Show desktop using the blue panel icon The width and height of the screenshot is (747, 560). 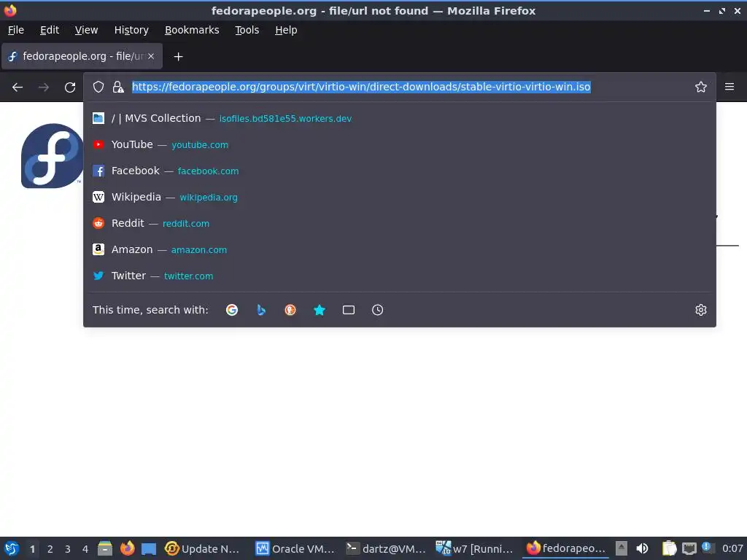pyautogui.click(x=149, y=549)
